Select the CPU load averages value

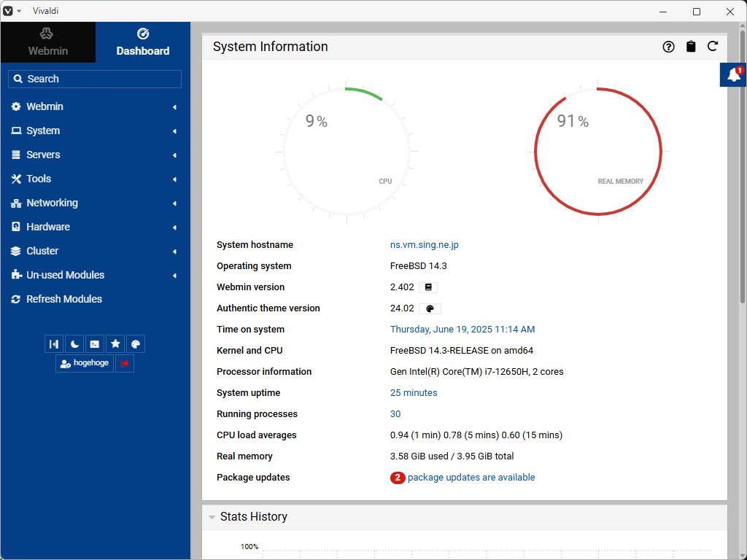point(476,435)
